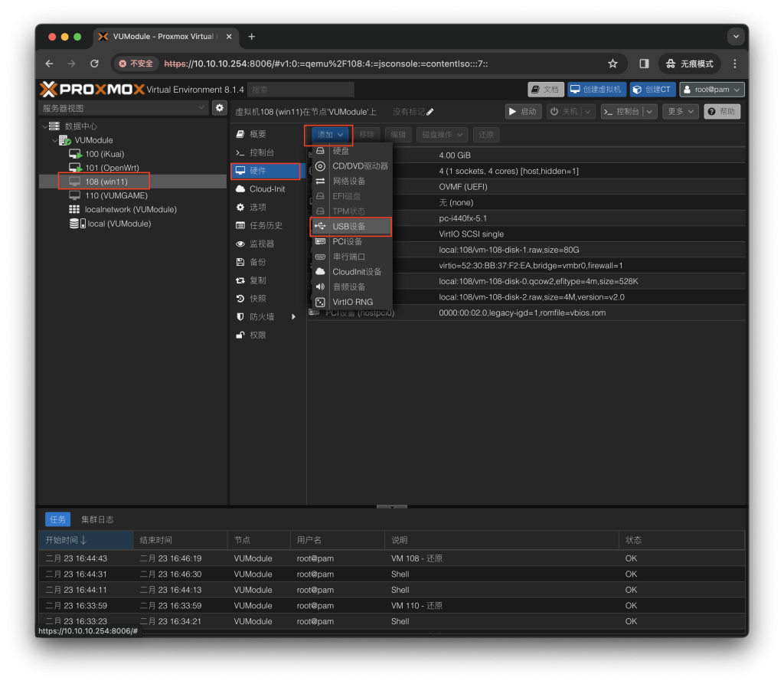Open a new browser tab with plus icon
Viewport: 784px width, 684px height.
(251, 36)
